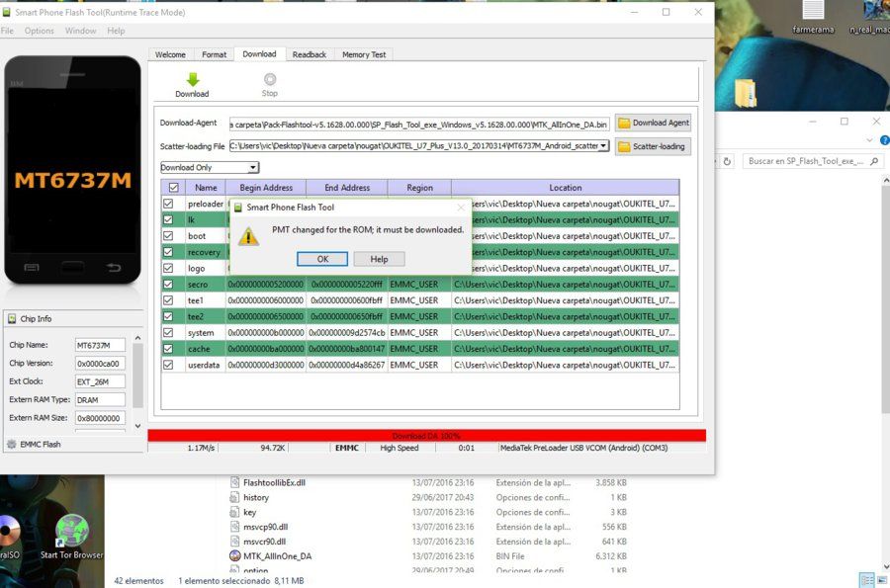Open the Help menu in the menu bar
The width and height of the screenshot is (890, 588).
click(116, 31)
